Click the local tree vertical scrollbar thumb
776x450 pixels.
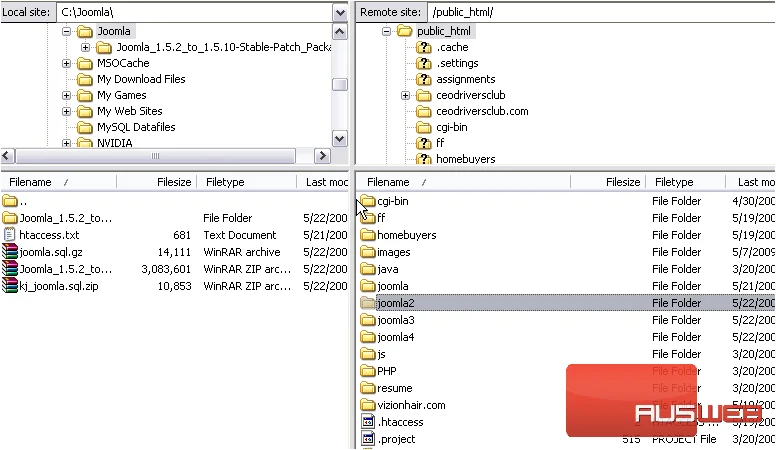tap(340, 85)
